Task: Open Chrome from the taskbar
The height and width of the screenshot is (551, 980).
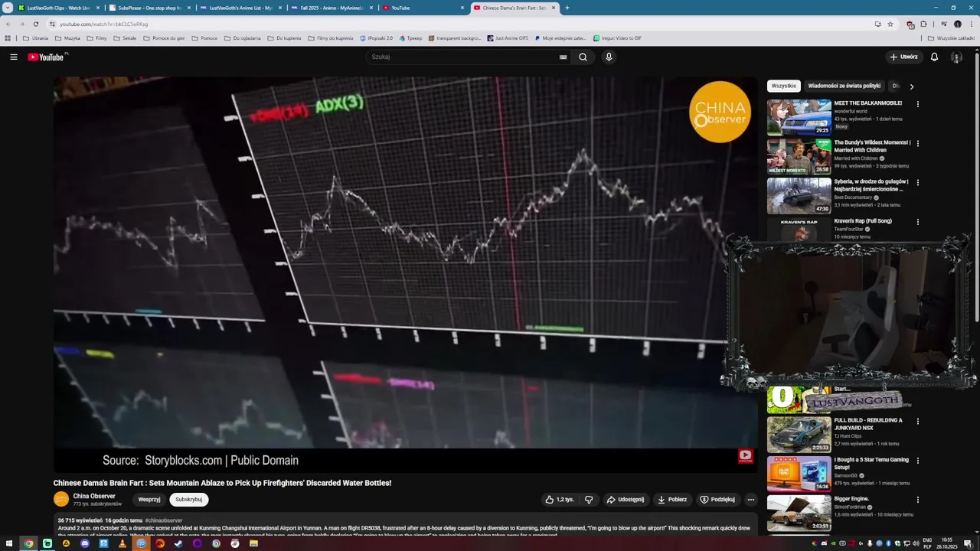Action: pos(28,543)
